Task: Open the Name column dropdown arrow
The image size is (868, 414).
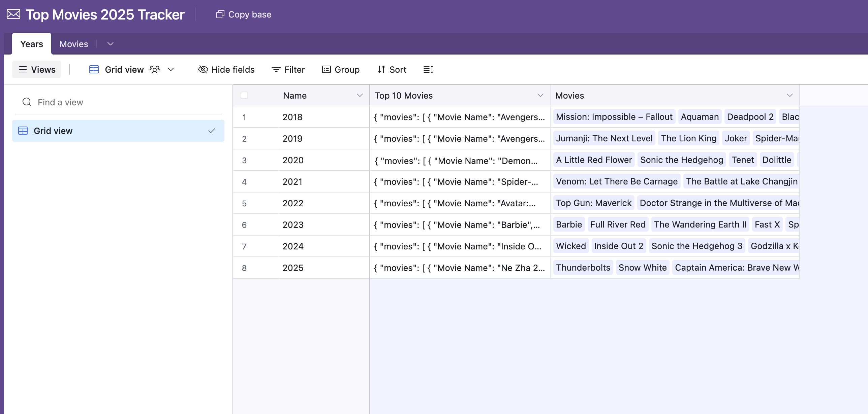Action: point(360,95)
